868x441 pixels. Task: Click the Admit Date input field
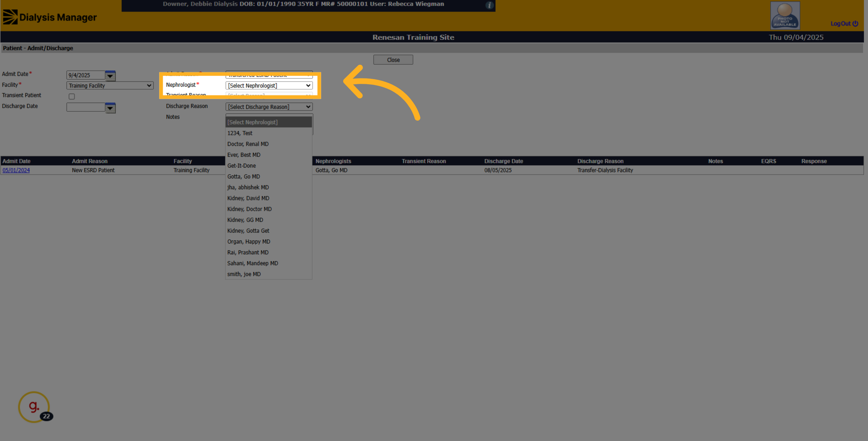[x=86, y=75]
